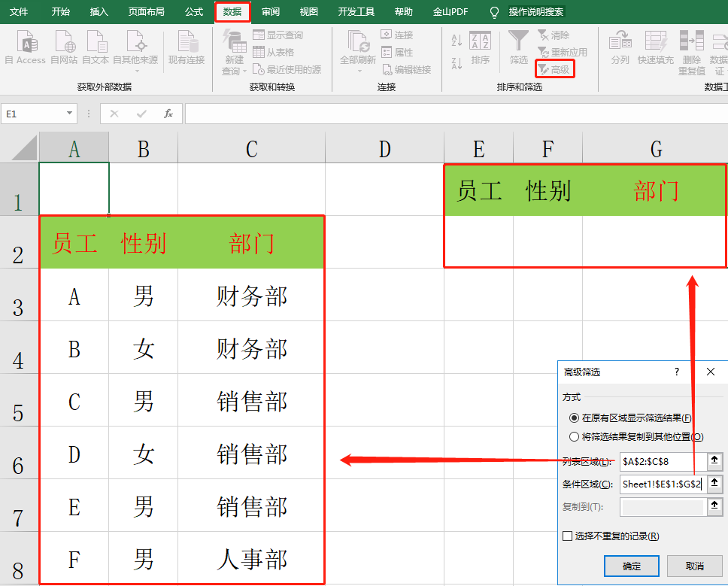Click the Text to Columns (分列) icon
This screenshot has height=586, width=728.
pos(620,41)
